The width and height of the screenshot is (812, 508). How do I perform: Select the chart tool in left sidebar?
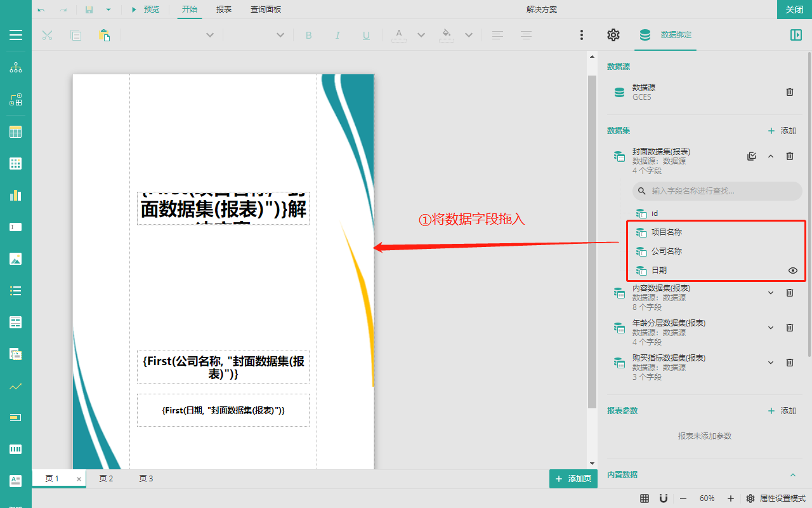coord(16,195)
